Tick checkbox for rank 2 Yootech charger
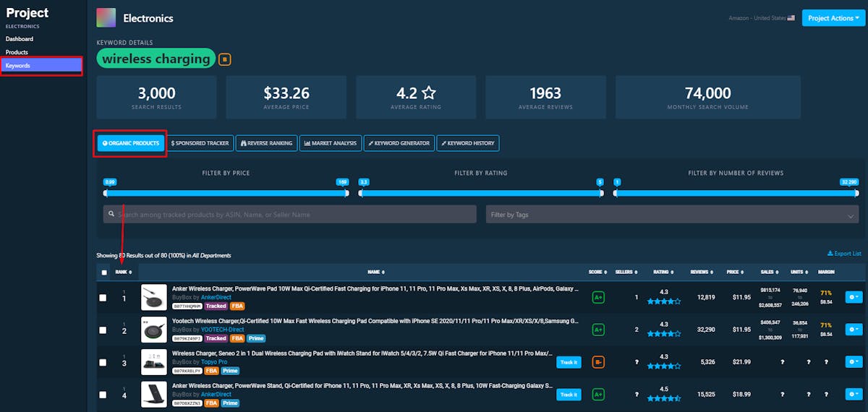Viewport: 868px width, 412px height. pos(103,330)
